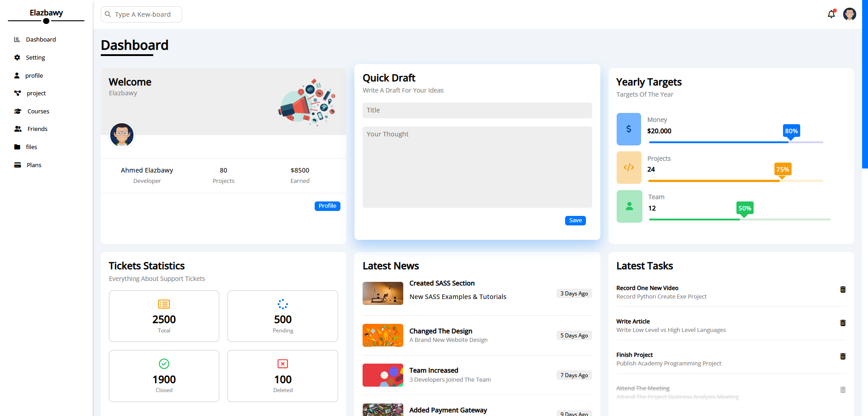Click the Team Increased news thumbnail
Viewport: 868px width, 416px height.
coord(383,375)
